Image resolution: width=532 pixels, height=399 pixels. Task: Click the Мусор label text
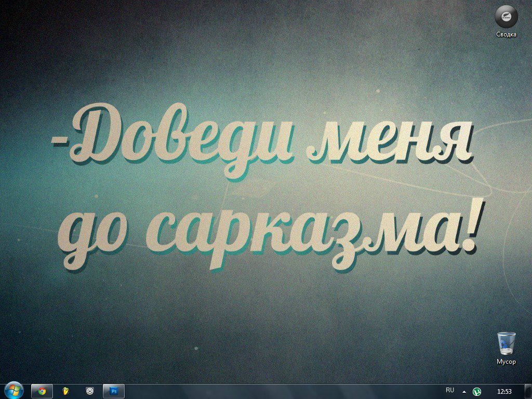[x=506, y=362]
